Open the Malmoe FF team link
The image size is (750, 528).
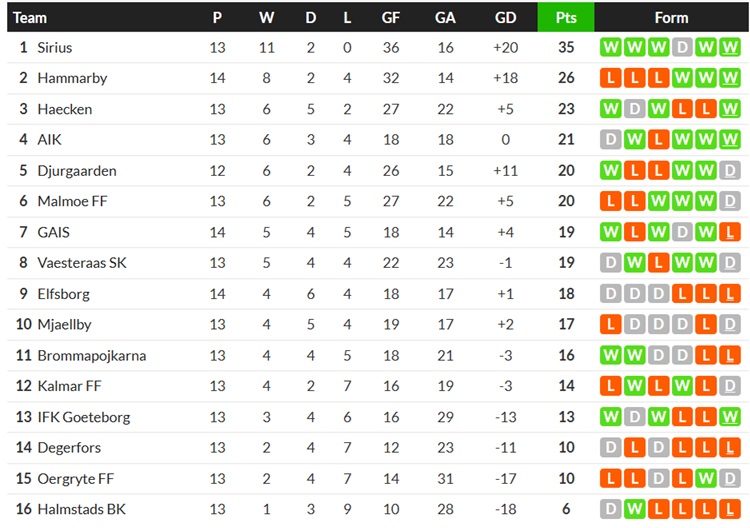(72, 201)
